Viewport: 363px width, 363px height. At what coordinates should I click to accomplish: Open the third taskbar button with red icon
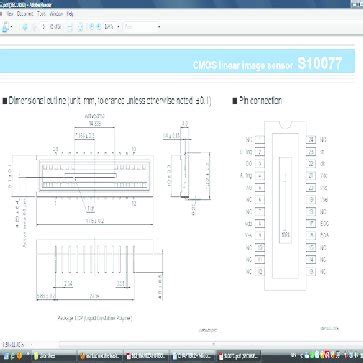pos(146,355)
